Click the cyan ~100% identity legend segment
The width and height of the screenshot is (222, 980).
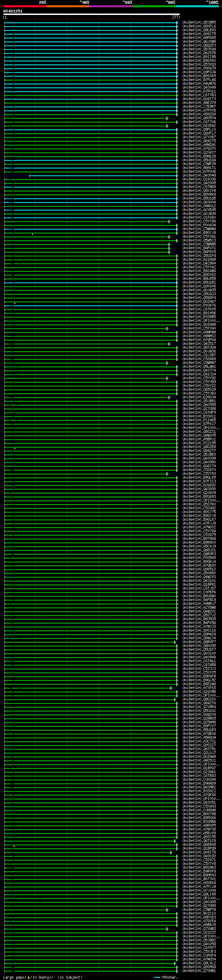197,6
